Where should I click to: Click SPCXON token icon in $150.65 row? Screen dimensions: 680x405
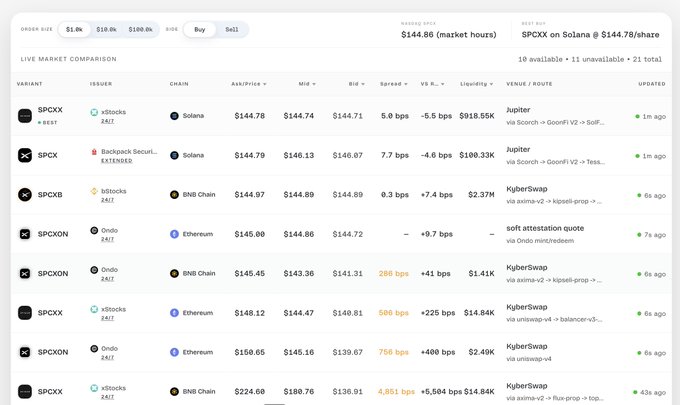click(25, 352)
